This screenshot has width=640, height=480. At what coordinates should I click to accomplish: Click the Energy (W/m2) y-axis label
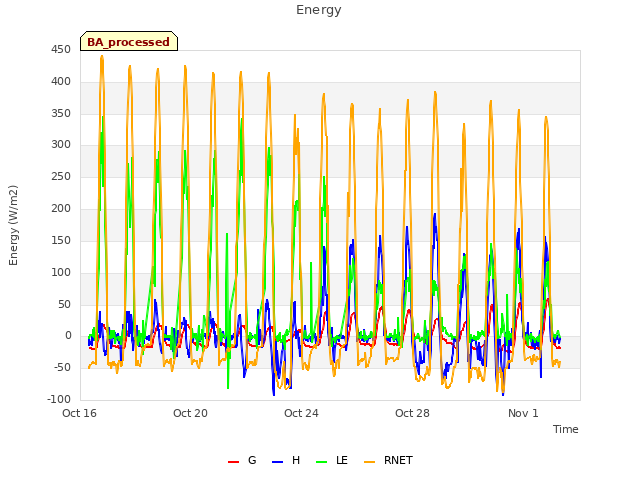(x=13, y=225)
